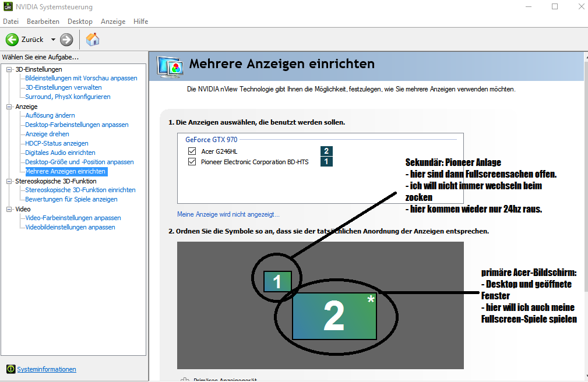Viewport: 588px width, 382px height.
Task: Click the Zurück text label
Action: click(32, 40)
